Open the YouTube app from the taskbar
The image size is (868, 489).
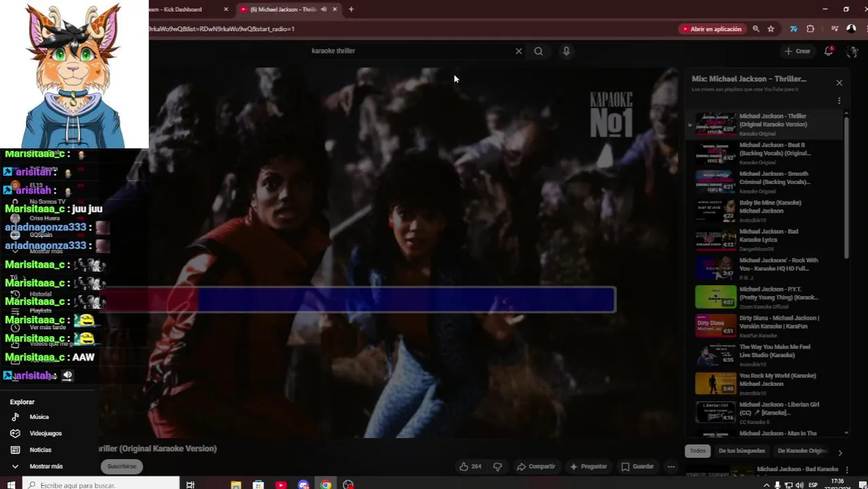(281, 485)
